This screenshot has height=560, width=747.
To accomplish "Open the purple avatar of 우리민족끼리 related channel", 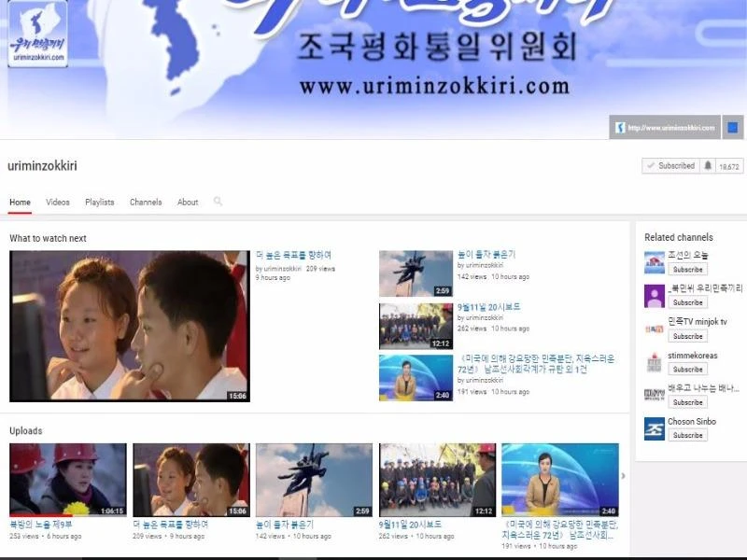I will [655, 296].
